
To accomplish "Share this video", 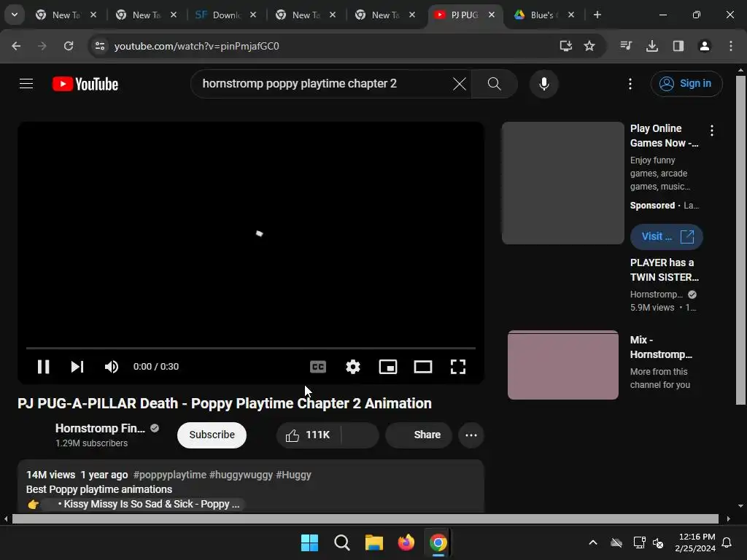I will click(x=418, y=435).
